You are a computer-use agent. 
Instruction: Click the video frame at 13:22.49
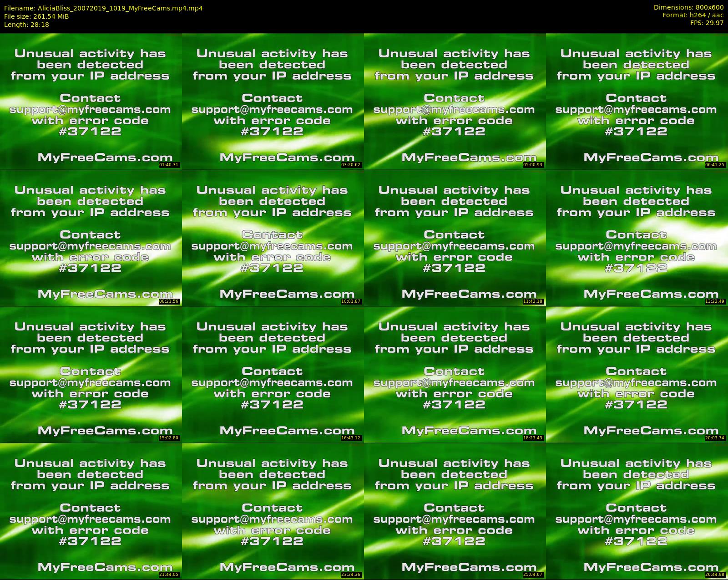pyautogui.click(x=637, y=238)
